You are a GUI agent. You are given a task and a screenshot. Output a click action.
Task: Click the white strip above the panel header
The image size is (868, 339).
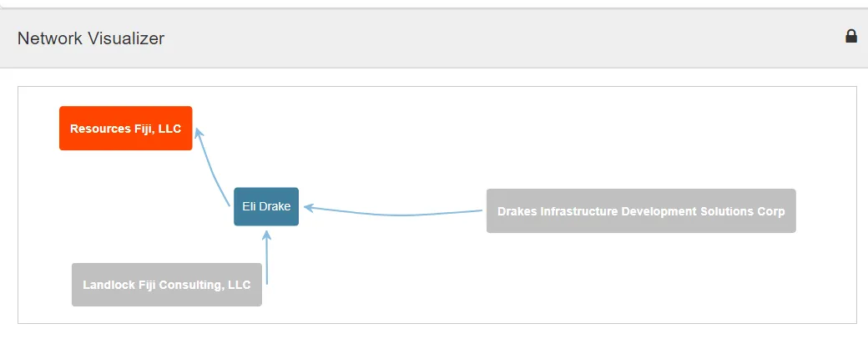coord(434,3)
